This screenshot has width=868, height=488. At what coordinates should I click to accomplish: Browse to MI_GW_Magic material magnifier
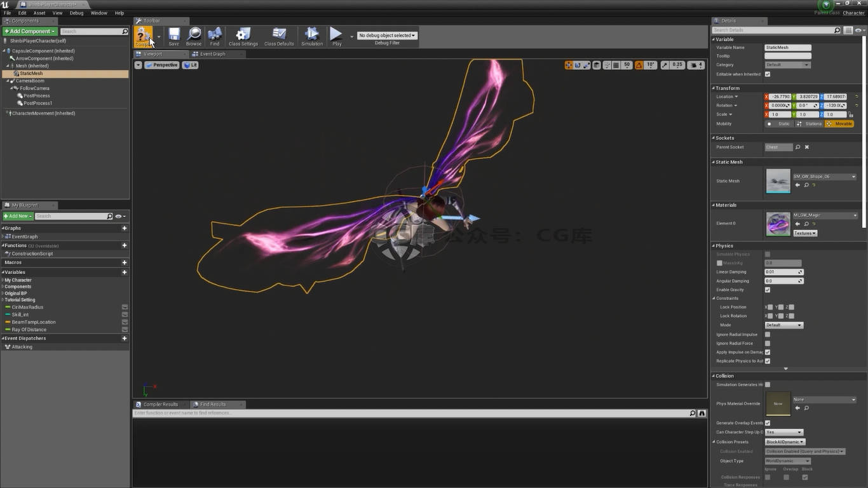806,224
